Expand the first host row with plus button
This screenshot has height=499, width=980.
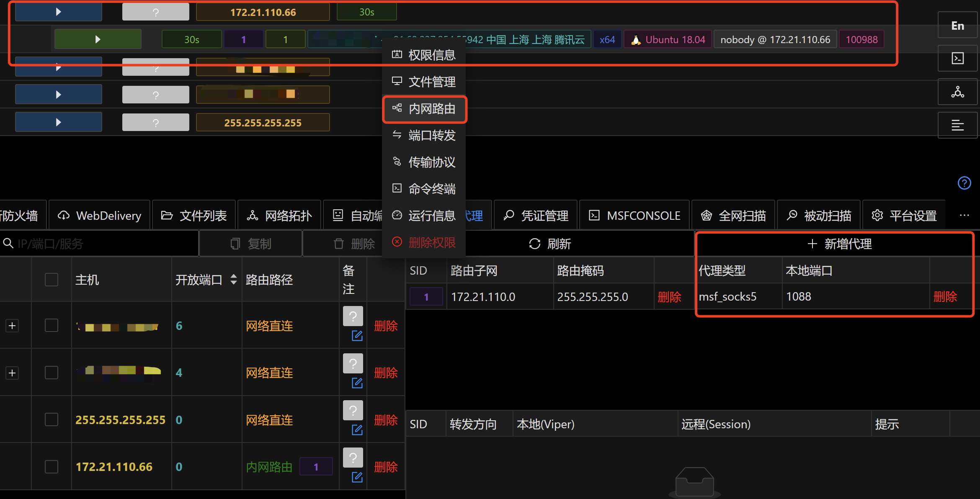[12, 325]
